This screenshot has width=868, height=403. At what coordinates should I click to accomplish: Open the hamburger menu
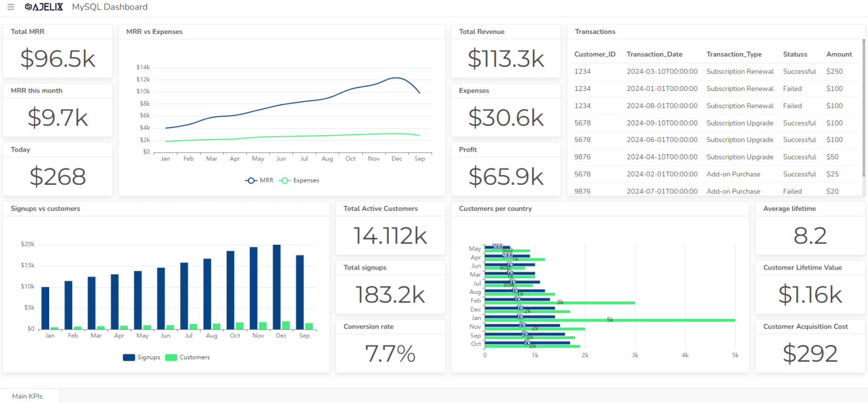(x=11, y=7)
